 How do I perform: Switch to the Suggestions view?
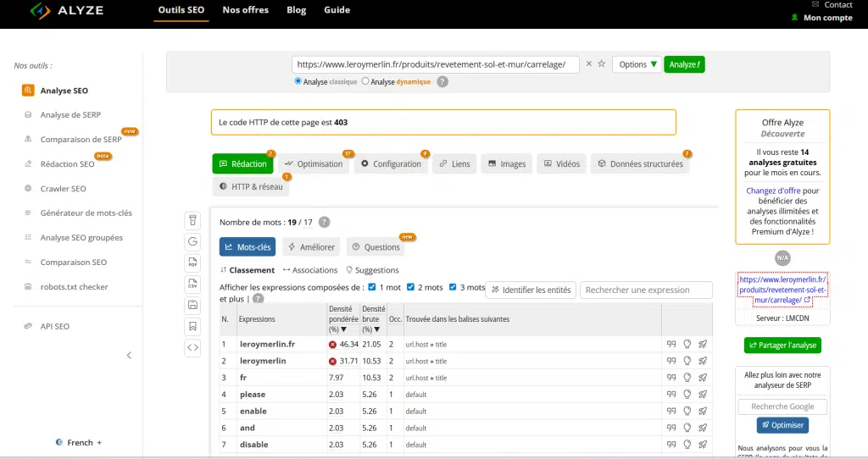click(x=373, y=270)
